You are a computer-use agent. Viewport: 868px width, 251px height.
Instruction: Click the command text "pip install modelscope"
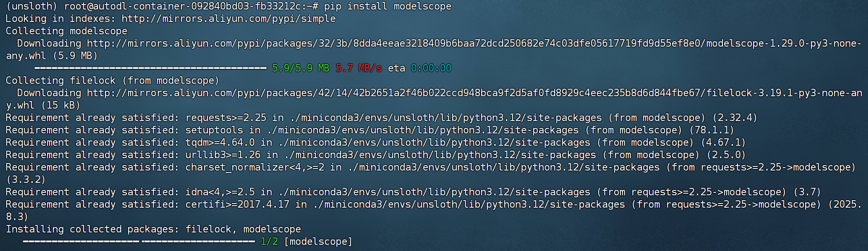[x=388, y=7]
